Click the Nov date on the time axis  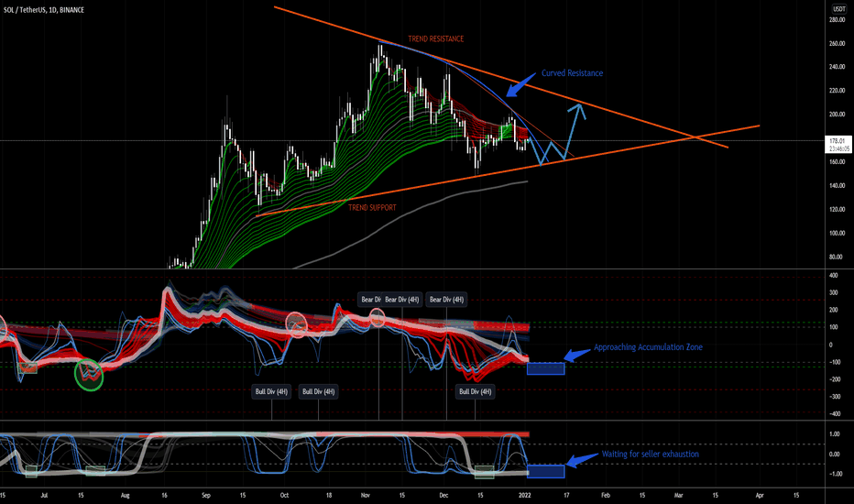coord(366,495)
